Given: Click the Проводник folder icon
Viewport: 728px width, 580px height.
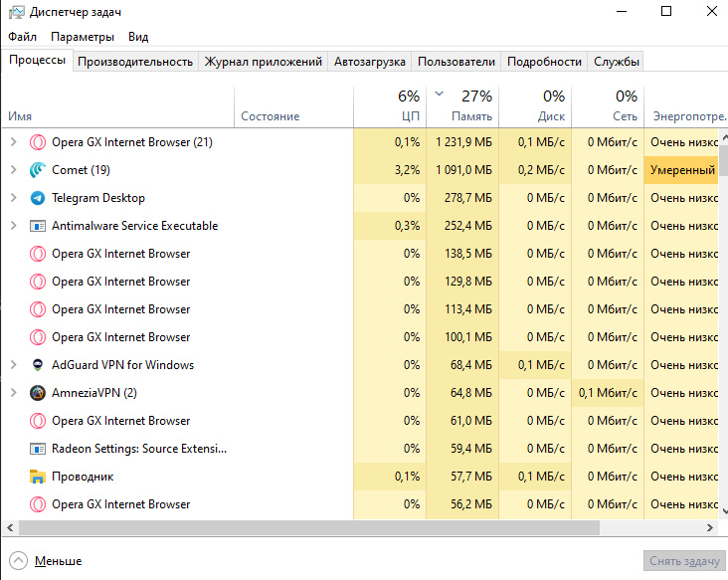Looking at the screenshot, I should pos(38,477).
